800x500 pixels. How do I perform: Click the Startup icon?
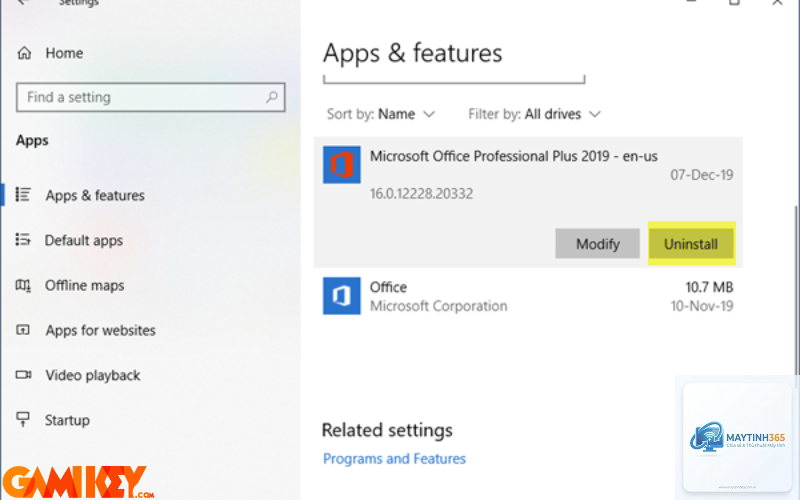pos(23,419)
